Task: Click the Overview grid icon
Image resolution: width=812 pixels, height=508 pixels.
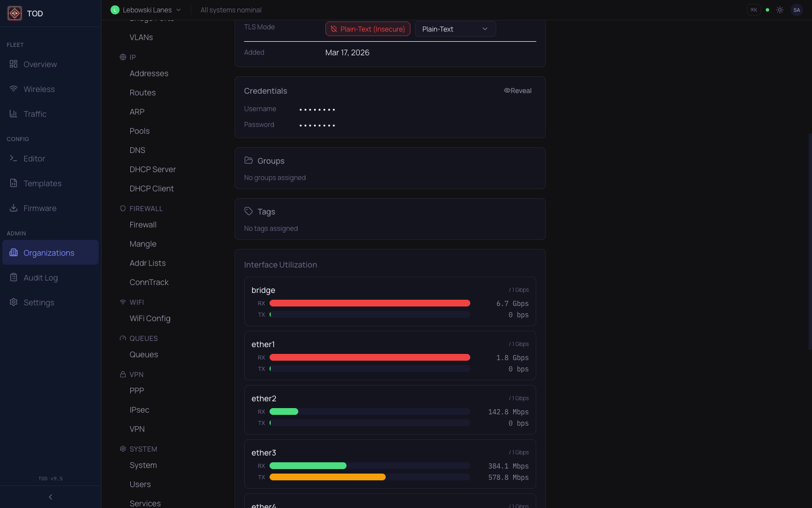Action: click(14, 64)
